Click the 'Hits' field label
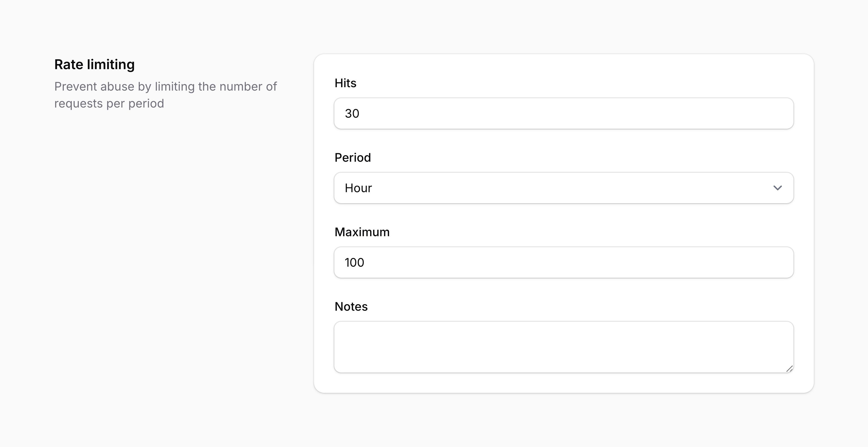The image size is (868, 447). (345, 83)
